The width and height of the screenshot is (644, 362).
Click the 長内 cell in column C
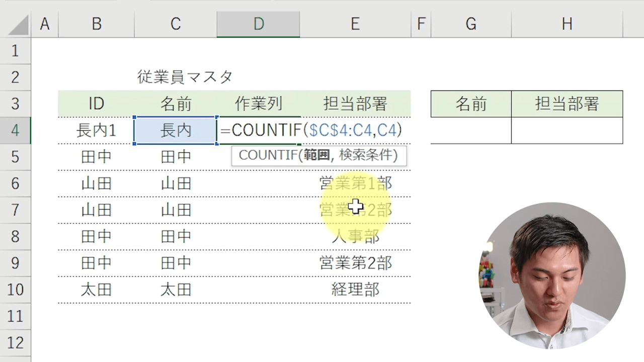pos(176,131)
